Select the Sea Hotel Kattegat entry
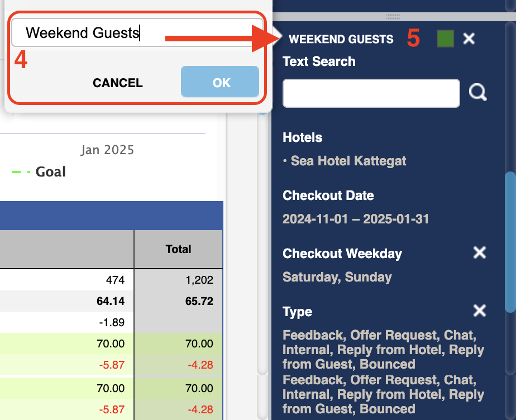Screen dimensions: 516x420 tap(348, 161)
